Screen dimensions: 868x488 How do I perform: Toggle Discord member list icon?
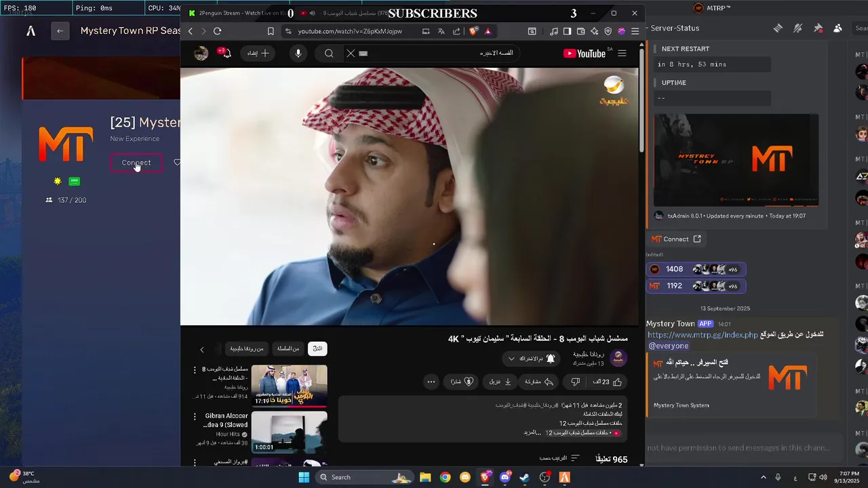click(838, 28)
